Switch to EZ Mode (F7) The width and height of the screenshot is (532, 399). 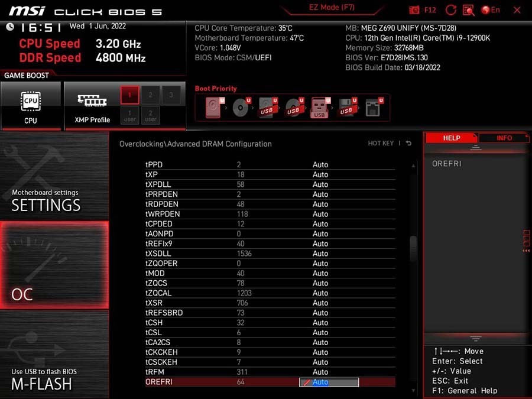point(332,8)
